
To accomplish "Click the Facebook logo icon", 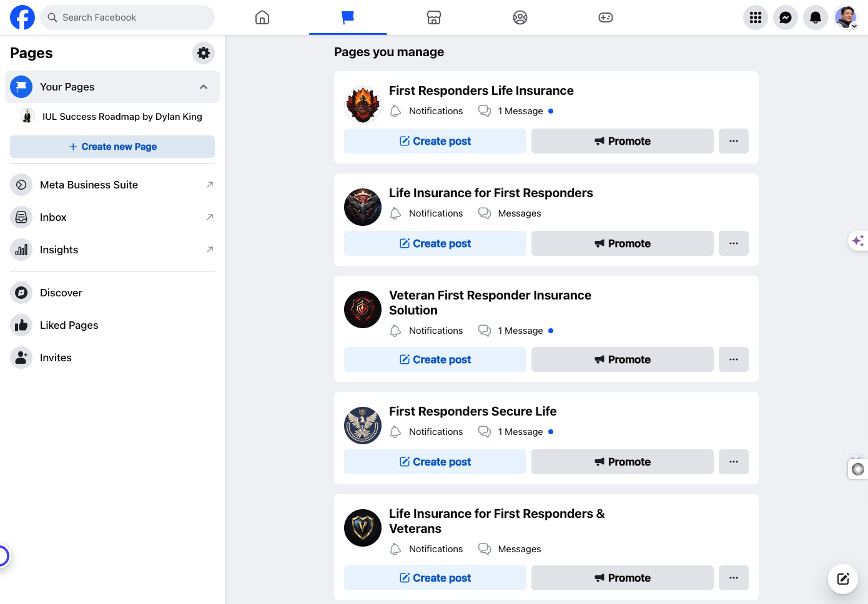I will coord(22,17).
